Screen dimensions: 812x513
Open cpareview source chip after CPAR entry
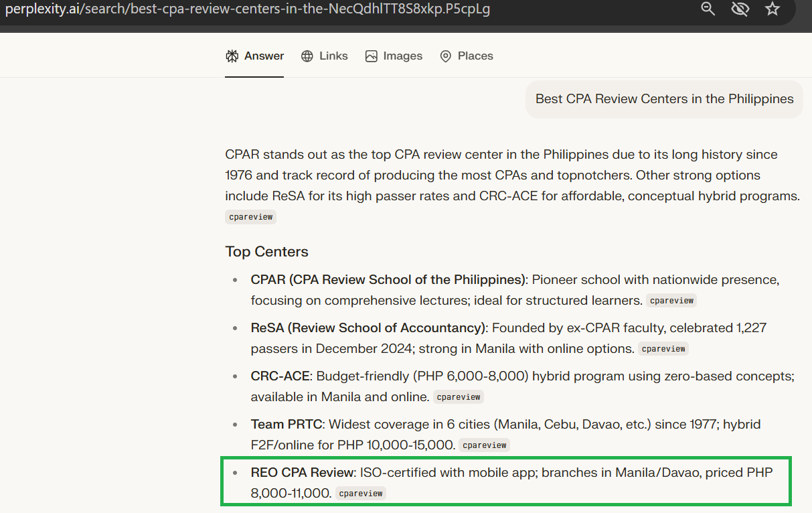pyautogui.click(x=671, y=301)
